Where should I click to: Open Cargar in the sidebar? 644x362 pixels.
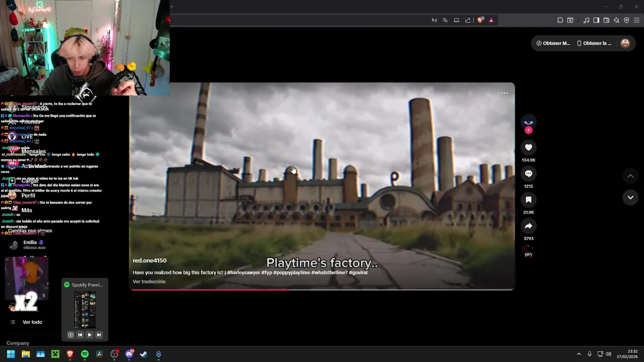pos(30,181)
